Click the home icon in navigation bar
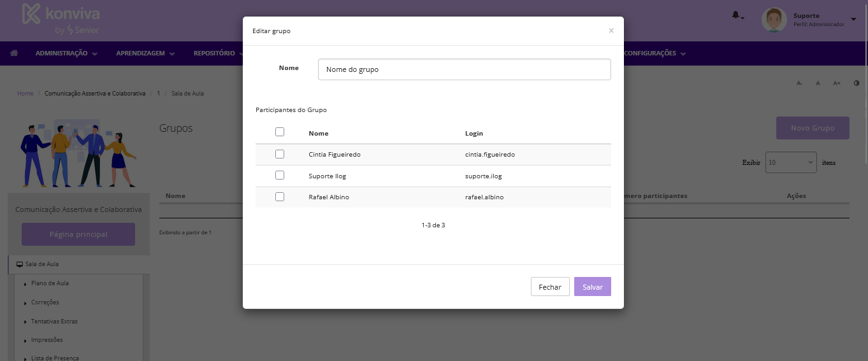This screenshot has width=868, height=361. point(13,53)
